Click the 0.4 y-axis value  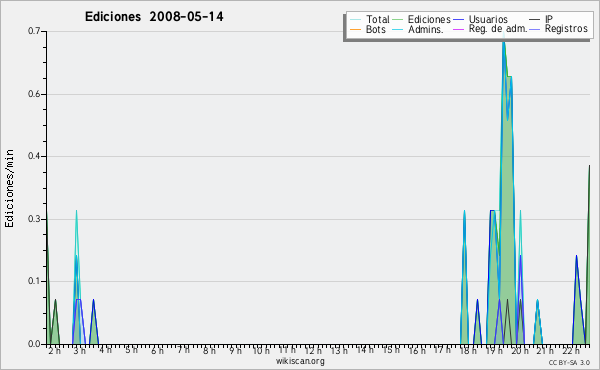point(34,156)
